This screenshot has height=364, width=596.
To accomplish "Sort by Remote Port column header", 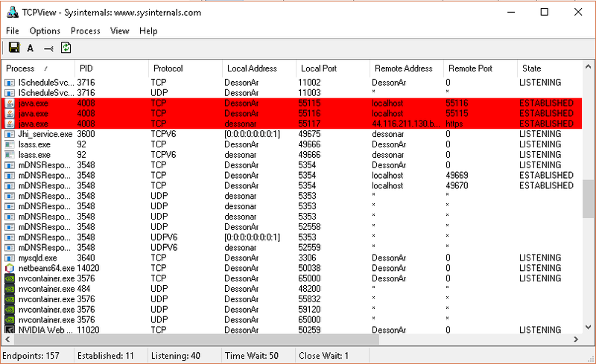I will pyautogui.click(x=480, y=68).
